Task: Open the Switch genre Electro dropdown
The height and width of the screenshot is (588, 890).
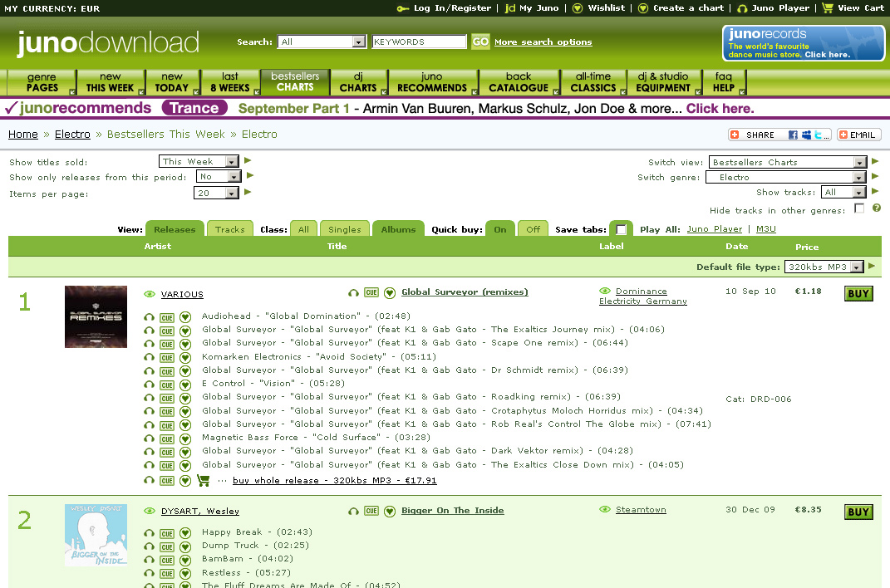Action: (786, 178)
